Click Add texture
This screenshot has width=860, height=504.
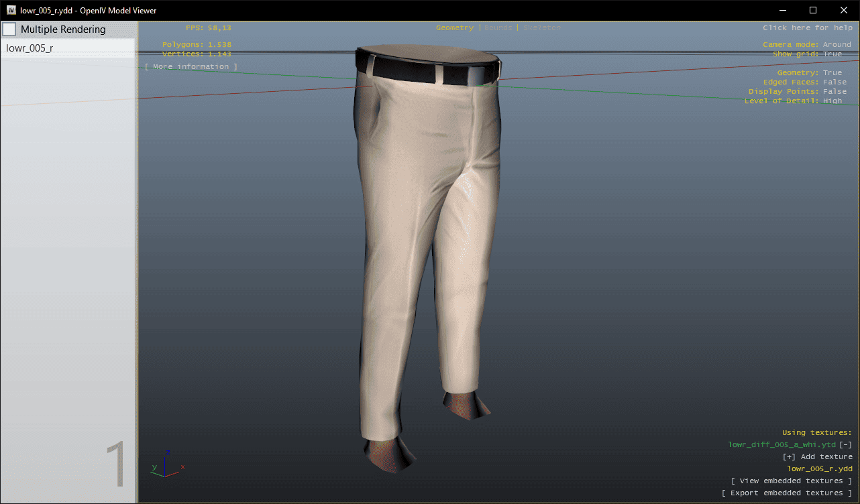(818, 457)
